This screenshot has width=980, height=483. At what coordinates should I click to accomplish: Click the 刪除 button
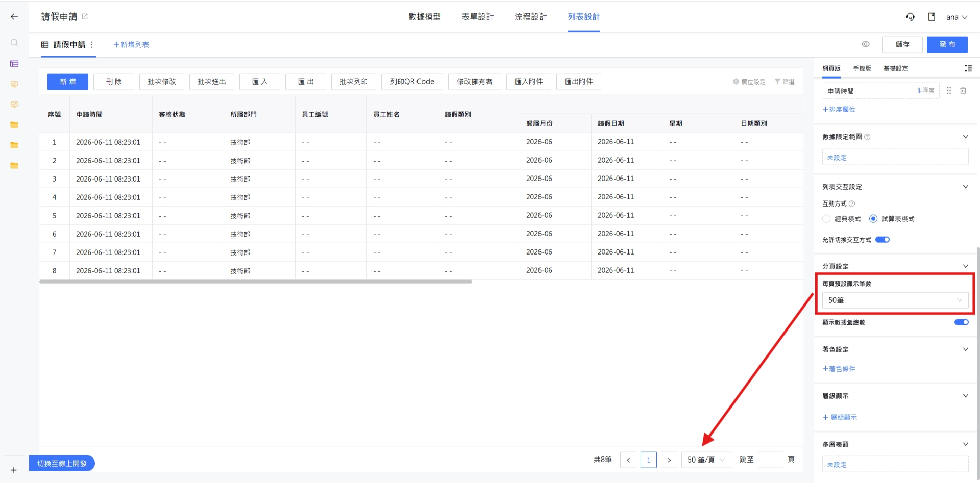pyautogui.click(x=114, y=82)
